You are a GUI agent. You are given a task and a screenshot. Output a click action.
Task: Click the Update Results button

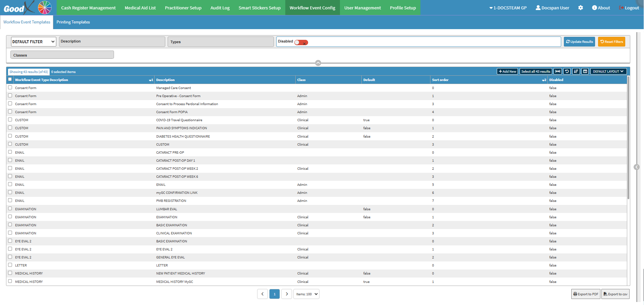(x=579, y=42)
